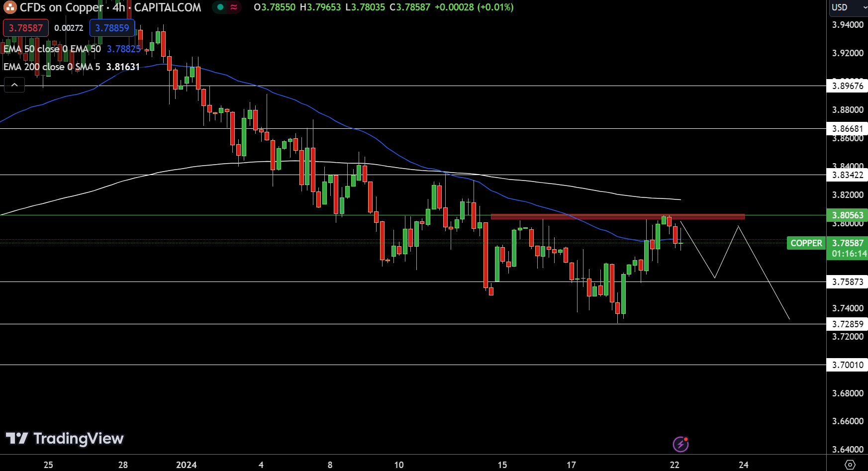Click the 22 date label on time axis
Image resolution: width=868 pixels, height=471 pixels.
pos(675,465)
